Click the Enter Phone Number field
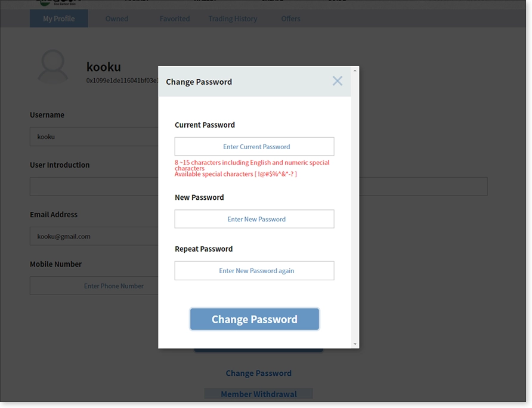 coord(94,286)
